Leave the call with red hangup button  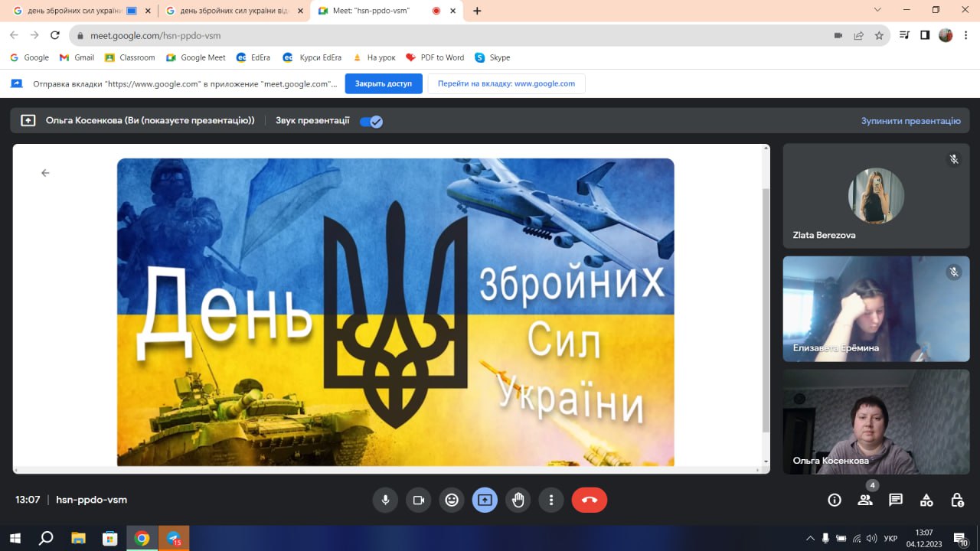click(589, 500)
